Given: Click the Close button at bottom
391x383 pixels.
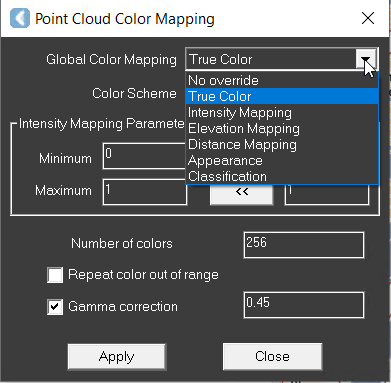Looking at the screenshot, I should [x=272, y=356].
